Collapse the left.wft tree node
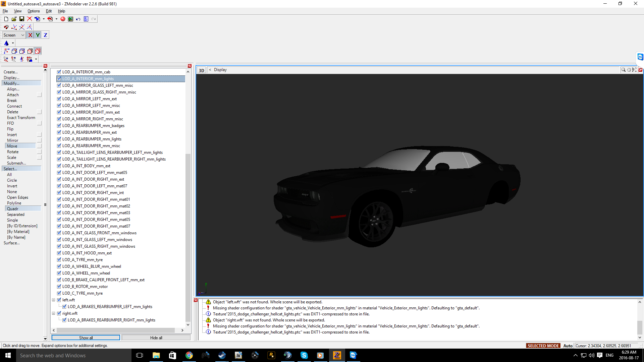 click(x=53, y=300)
